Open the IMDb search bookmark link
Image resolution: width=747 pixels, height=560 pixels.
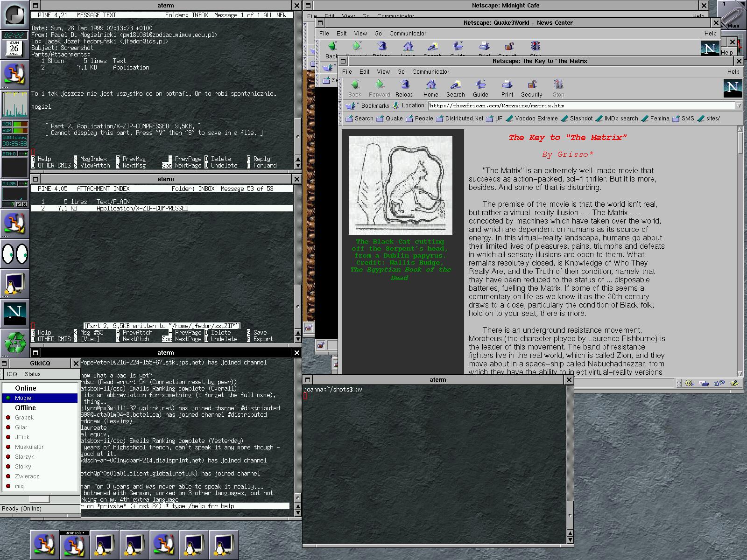point(616,119)
